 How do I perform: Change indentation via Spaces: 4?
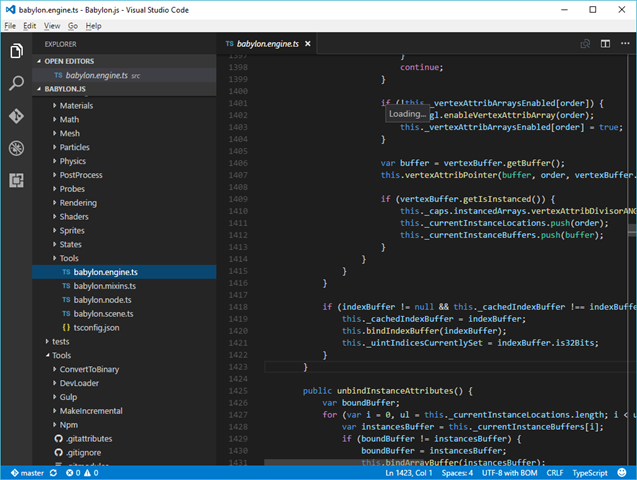(x=457, y=473)
